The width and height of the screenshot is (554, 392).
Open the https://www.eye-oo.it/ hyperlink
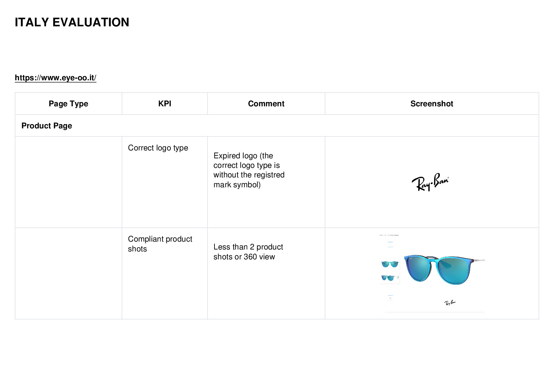click(x=55, y=78)
